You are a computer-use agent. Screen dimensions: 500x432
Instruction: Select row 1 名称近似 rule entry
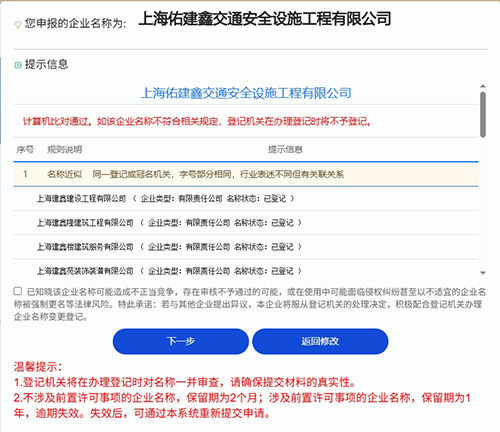(x=246, y=174)
